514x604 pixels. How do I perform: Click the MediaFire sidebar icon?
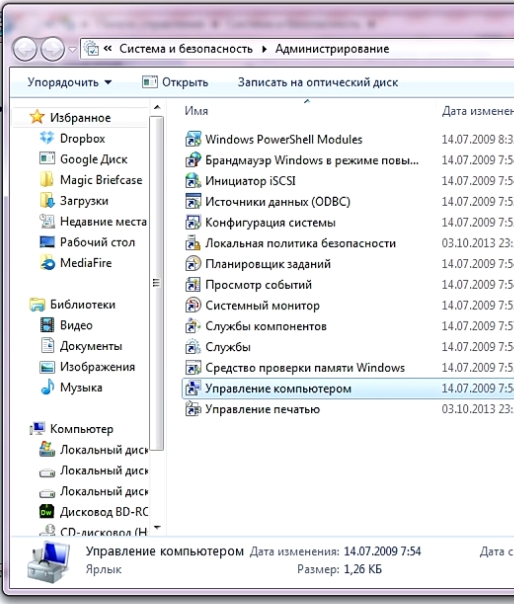tap(47, 263)
